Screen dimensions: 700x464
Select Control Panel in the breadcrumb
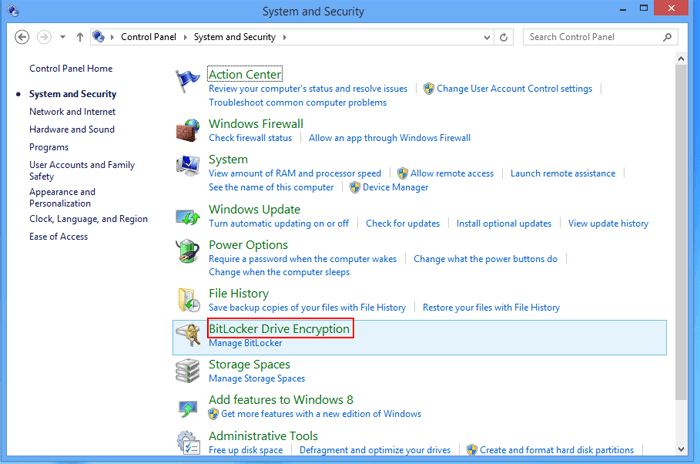tap(149, 37)
